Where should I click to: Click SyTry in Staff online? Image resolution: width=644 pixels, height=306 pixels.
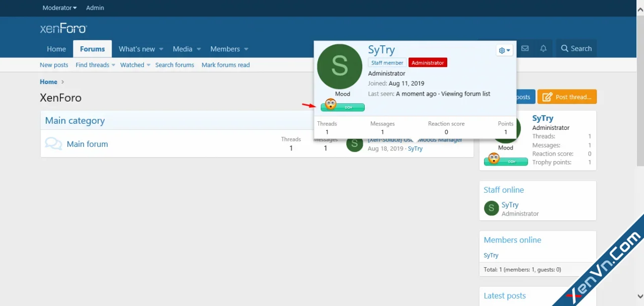[510, 205]
